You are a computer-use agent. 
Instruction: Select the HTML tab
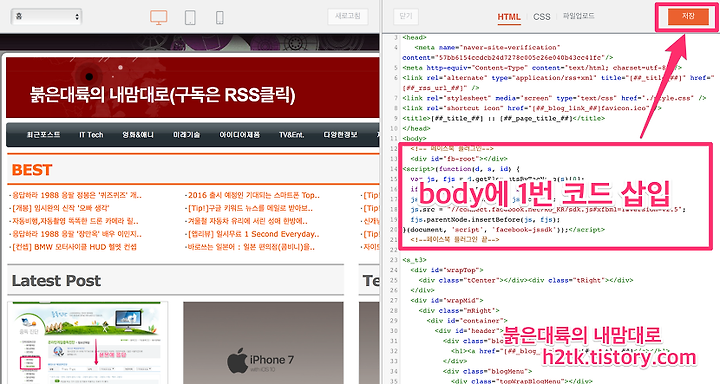509,17
